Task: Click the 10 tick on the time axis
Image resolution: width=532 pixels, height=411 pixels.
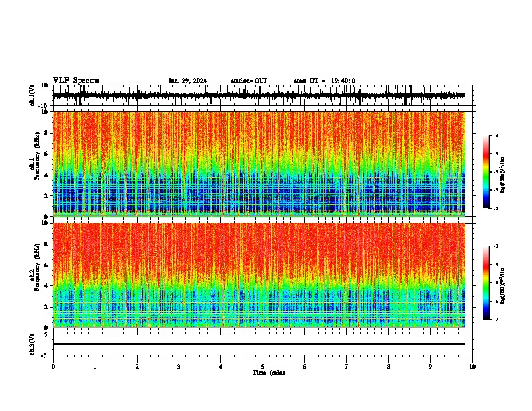Action: [x=472, y=367]
